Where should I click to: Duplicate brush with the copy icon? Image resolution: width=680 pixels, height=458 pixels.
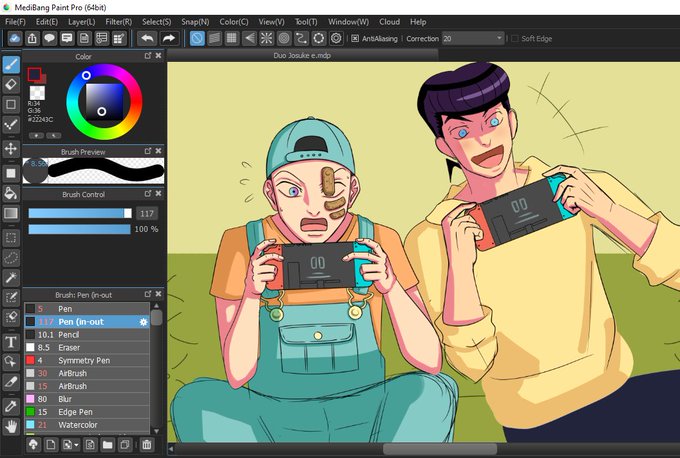pyautogui.click(x=125, y=445)
